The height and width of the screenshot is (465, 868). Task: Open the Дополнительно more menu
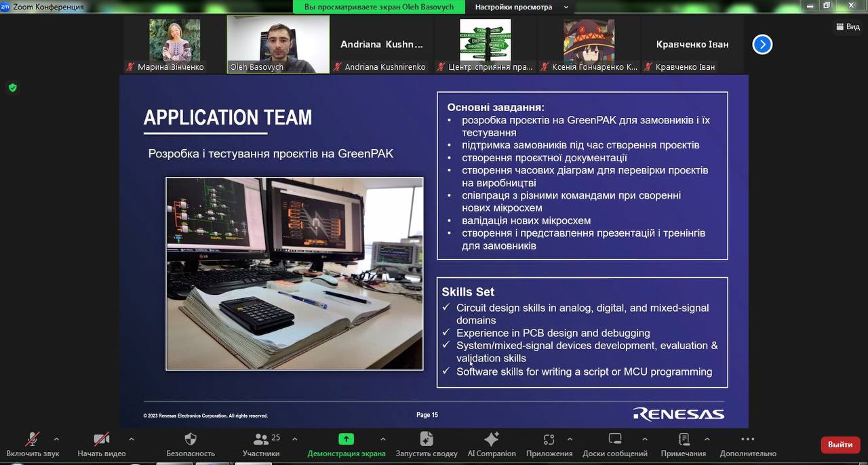tap(747, 439)
